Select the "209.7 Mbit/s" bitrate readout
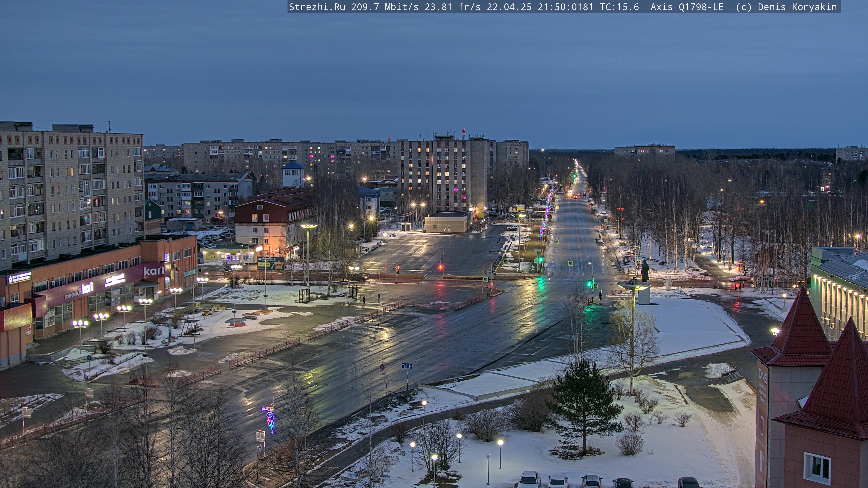This screenshot has width=868, height=488. click(x=385, y=7)
